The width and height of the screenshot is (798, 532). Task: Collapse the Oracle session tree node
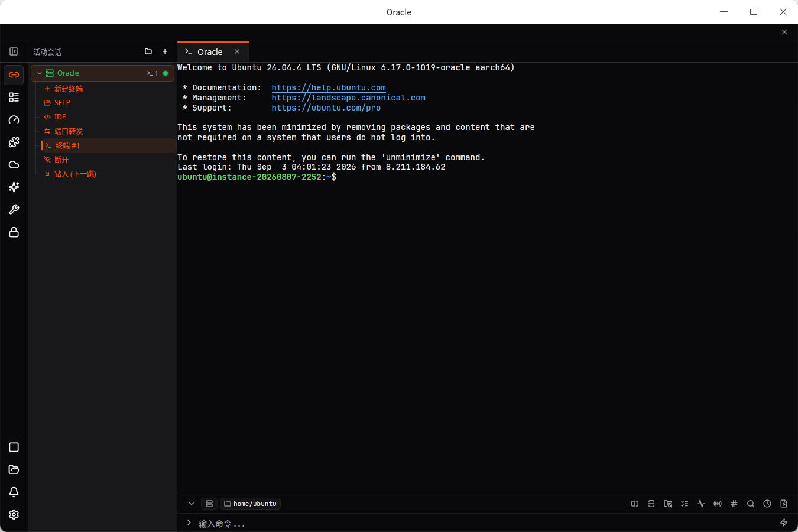pyautogui.click(x=40, y=73)
